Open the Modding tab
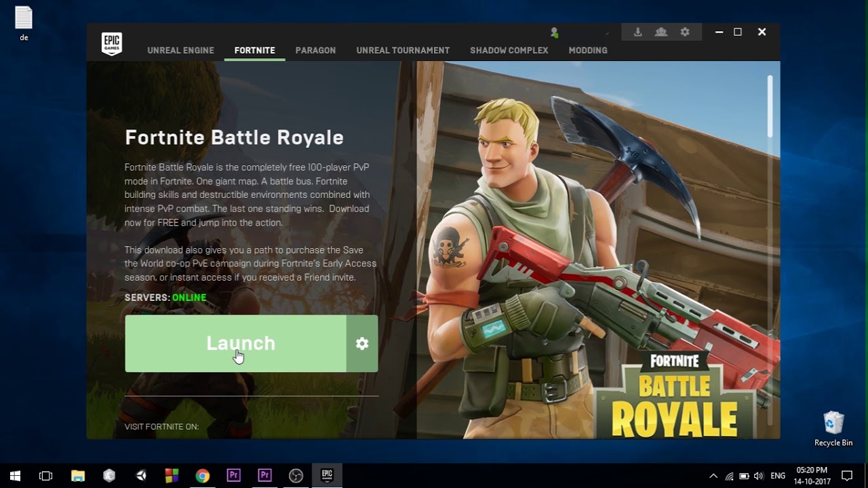Viewport: 868px width, 488px height. pos(588,50)
